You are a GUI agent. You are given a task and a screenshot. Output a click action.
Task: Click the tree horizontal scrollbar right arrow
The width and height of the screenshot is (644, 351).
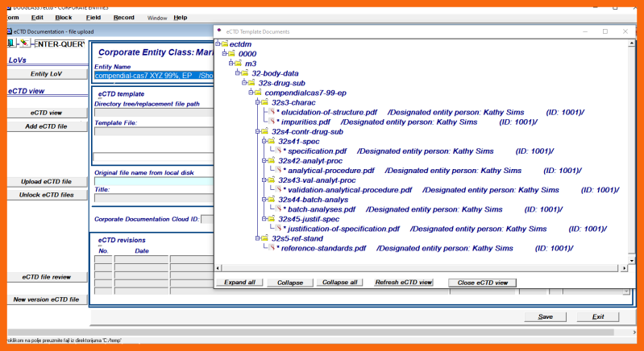[x=625, y=268]
